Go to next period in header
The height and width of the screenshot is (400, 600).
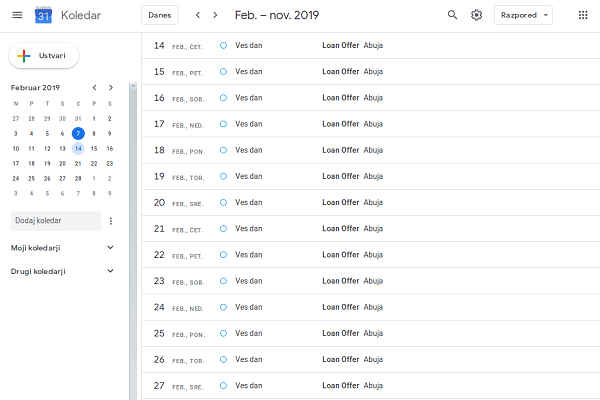click(x=215, y=15)
